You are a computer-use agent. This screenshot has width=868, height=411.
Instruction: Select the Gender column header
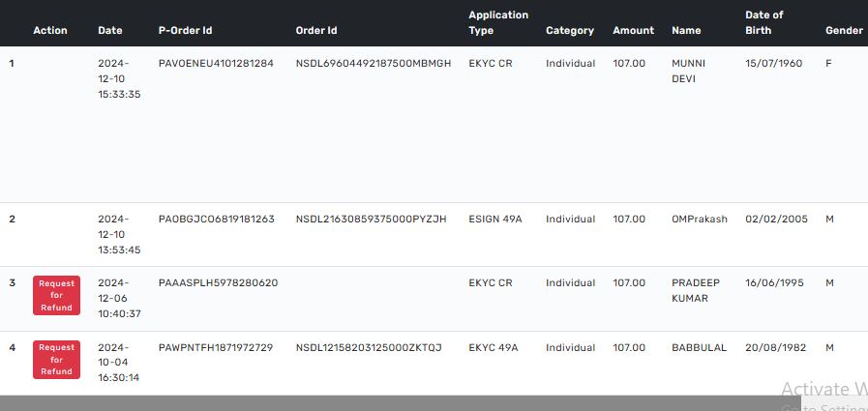[844, 31]
